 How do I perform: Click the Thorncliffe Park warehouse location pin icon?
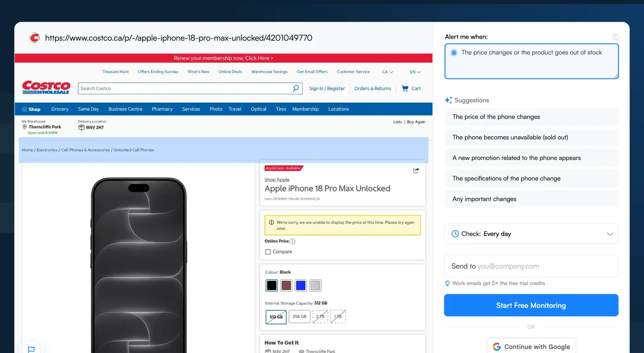(x=25, y=127)
